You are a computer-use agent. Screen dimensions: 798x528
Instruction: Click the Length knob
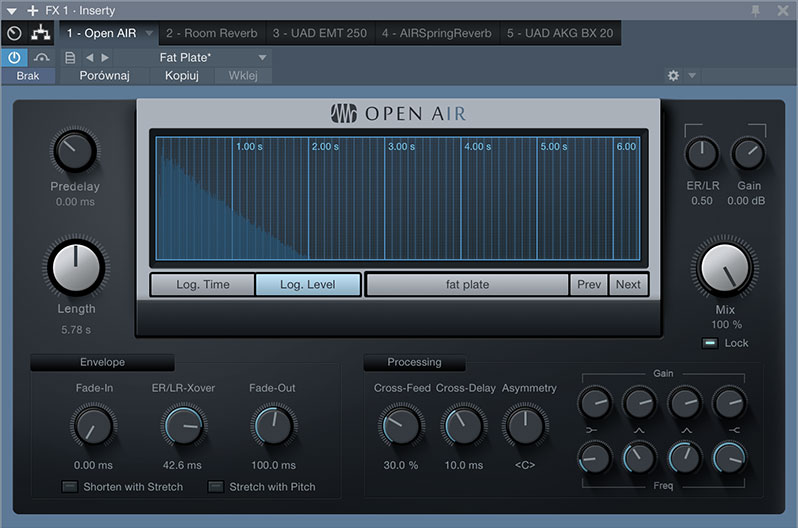point(76,268)
